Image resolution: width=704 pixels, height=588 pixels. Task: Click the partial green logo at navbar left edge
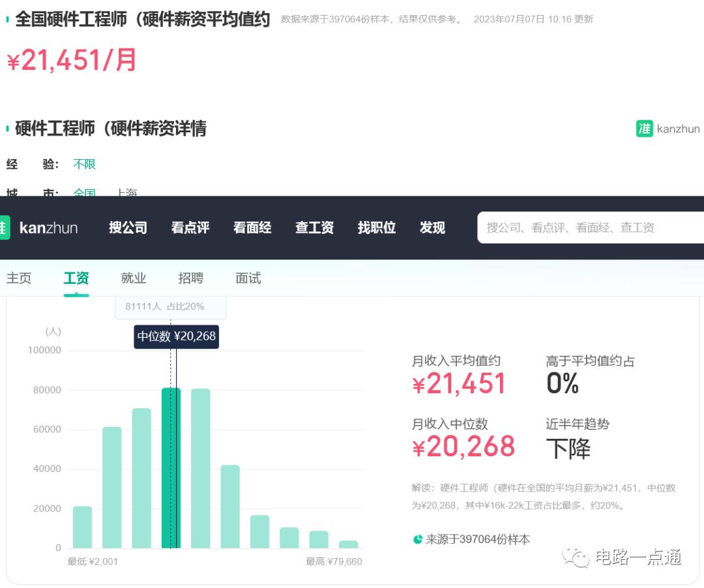pos(3,228)
